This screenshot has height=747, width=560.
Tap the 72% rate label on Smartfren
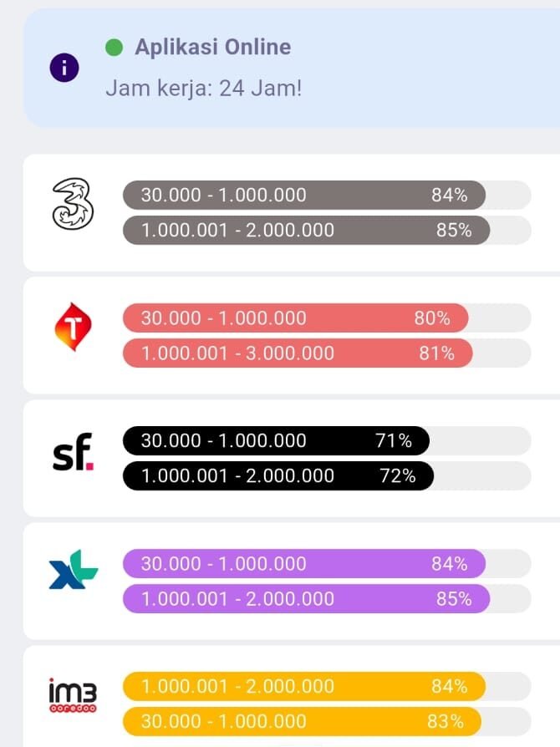(x=398, y=476)
